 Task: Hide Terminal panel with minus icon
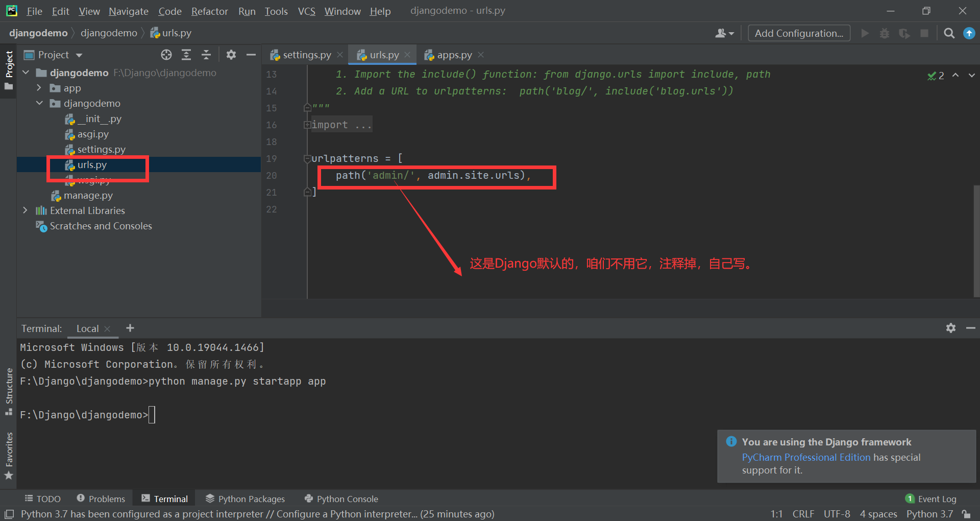click(x=971, y=328)
